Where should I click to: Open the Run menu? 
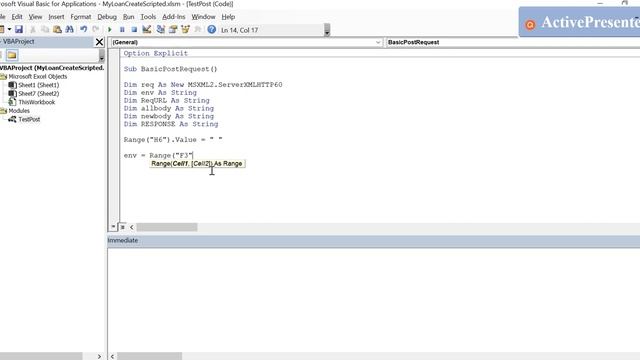coord(129,17)
